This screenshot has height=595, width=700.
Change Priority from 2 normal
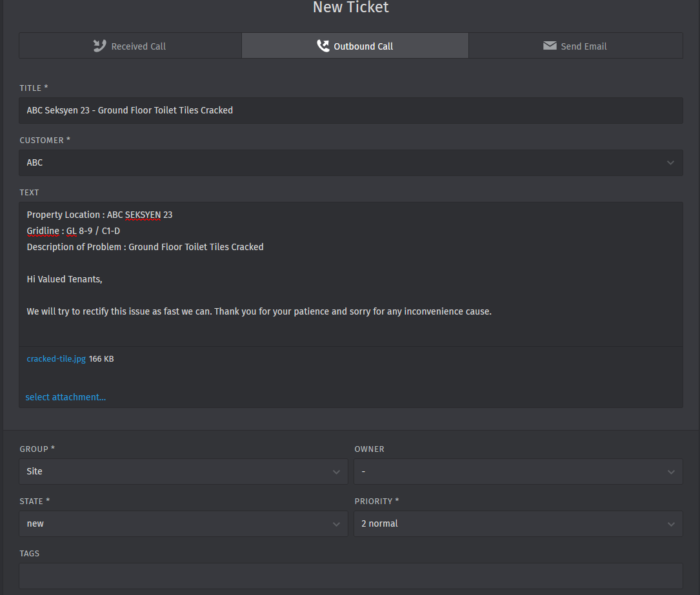pyautogui.click(x=518, y=523)
